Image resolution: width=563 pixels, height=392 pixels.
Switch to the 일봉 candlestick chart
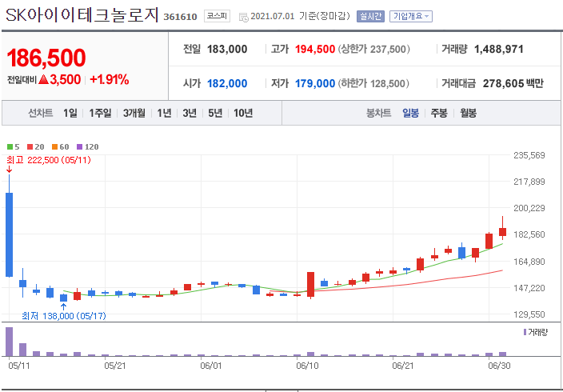[410, 113]
